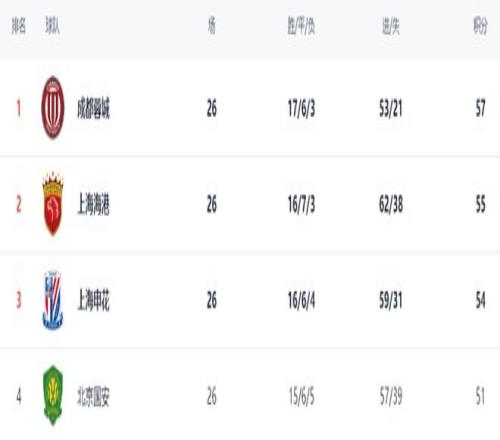Sort by the 积分 points column header
The image size is (500, 440).
click(x=480, y=26)
